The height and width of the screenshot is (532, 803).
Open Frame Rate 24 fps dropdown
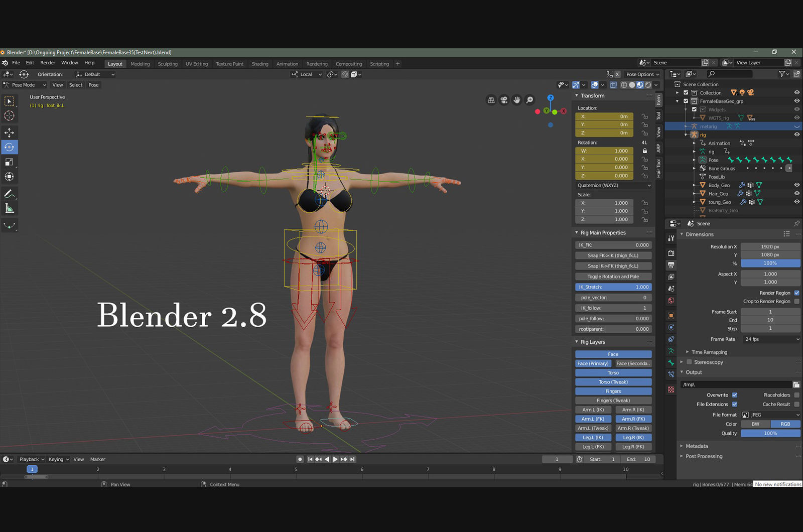click(771, 339)
